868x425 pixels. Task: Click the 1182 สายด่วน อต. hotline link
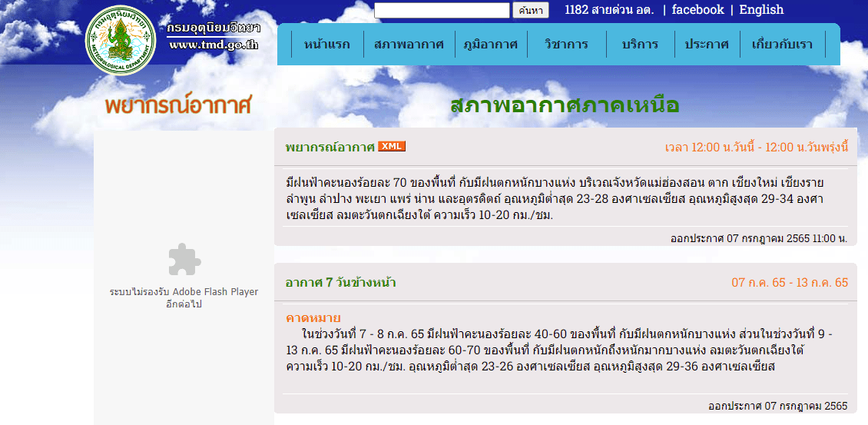(x=608, y=10)
